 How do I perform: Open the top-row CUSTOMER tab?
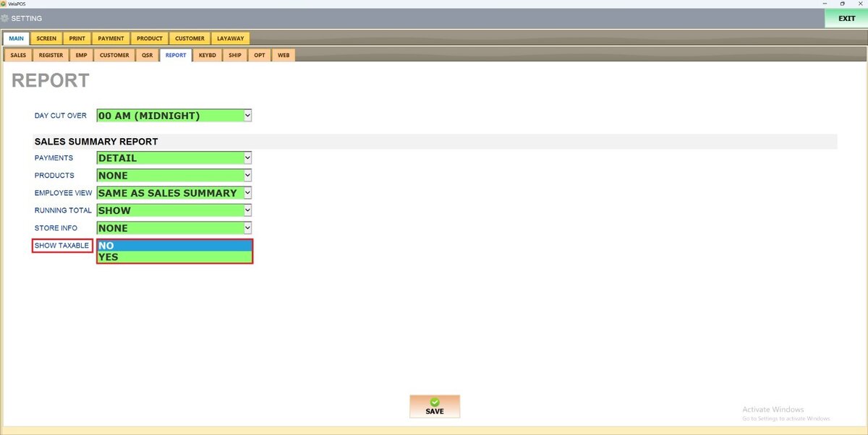(x=190, y=38)
